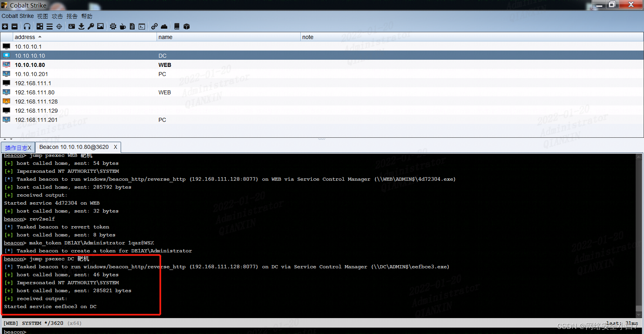Click the 'Started service eefbce3 on DC' line
This screenshot has height=334, width=644.
click(50, 307)
